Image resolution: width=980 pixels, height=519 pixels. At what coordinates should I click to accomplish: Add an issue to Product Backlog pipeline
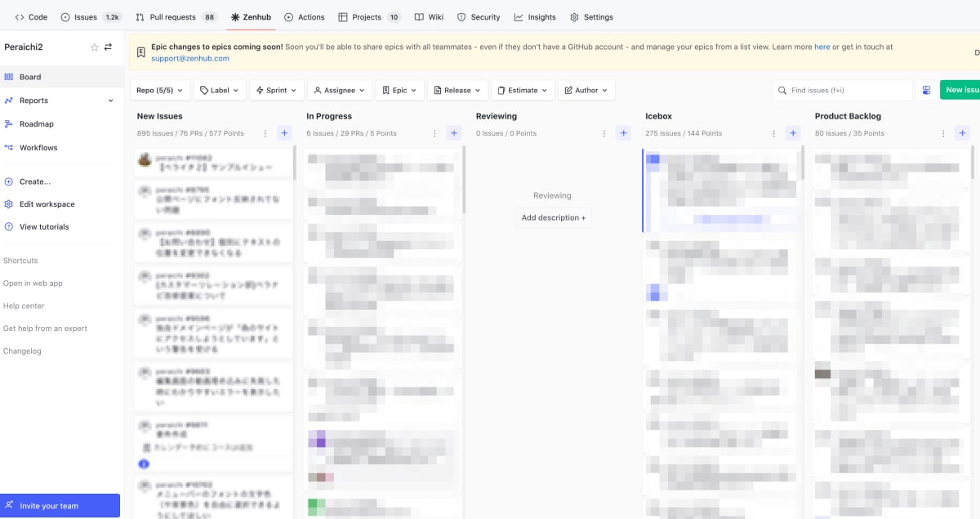tap(963, 133)
